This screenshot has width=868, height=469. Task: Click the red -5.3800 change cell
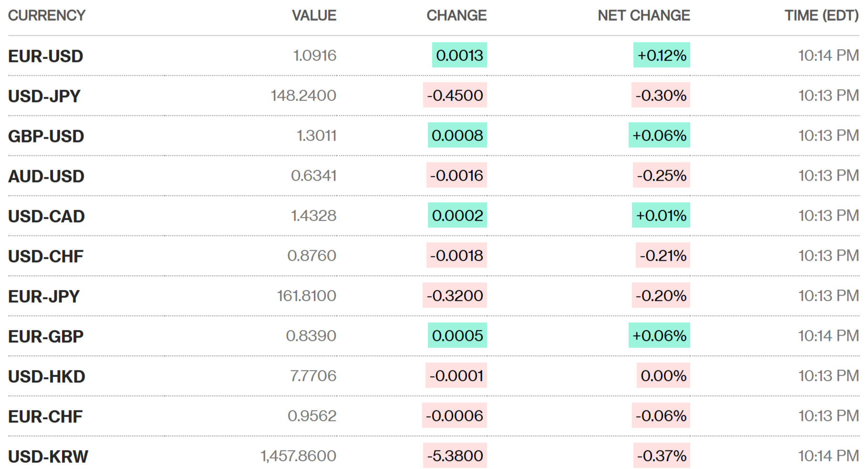tap(455, 456)
